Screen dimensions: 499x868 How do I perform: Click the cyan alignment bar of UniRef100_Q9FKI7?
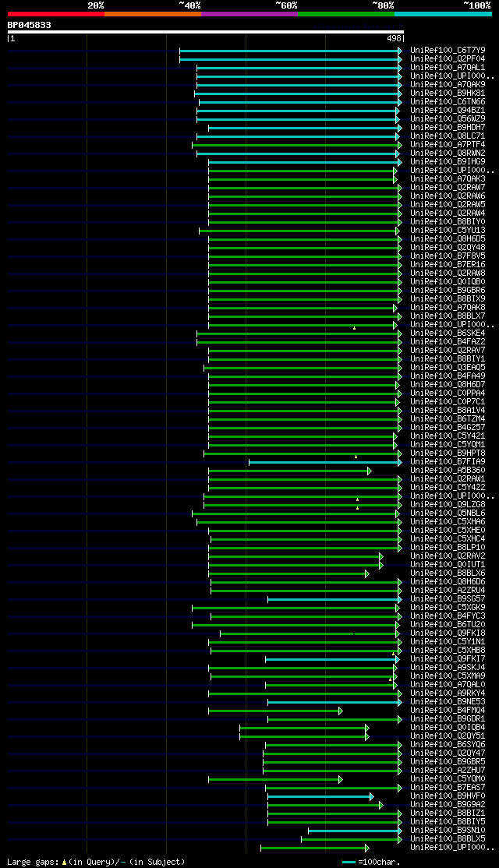(332, 659)
